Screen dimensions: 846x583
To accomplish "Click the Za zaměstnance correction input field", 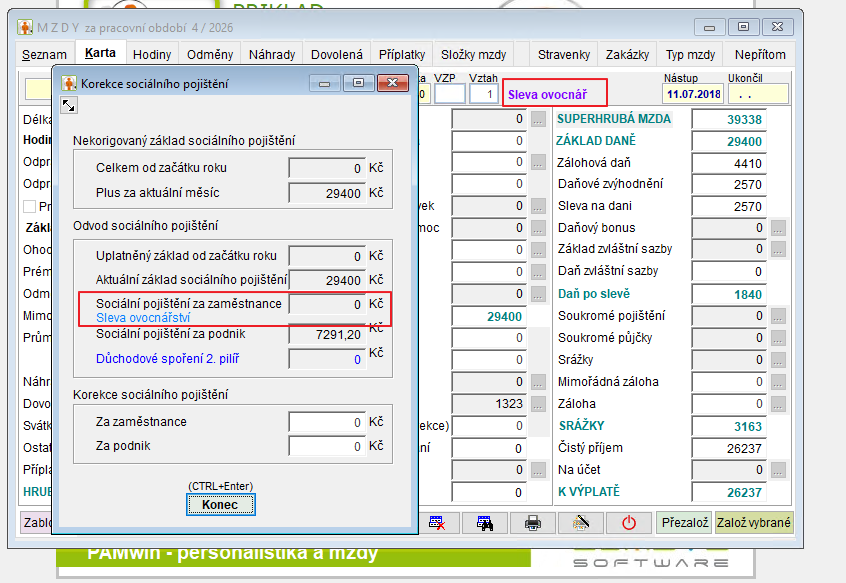I will pyautogui.click(x=326, y=423).
